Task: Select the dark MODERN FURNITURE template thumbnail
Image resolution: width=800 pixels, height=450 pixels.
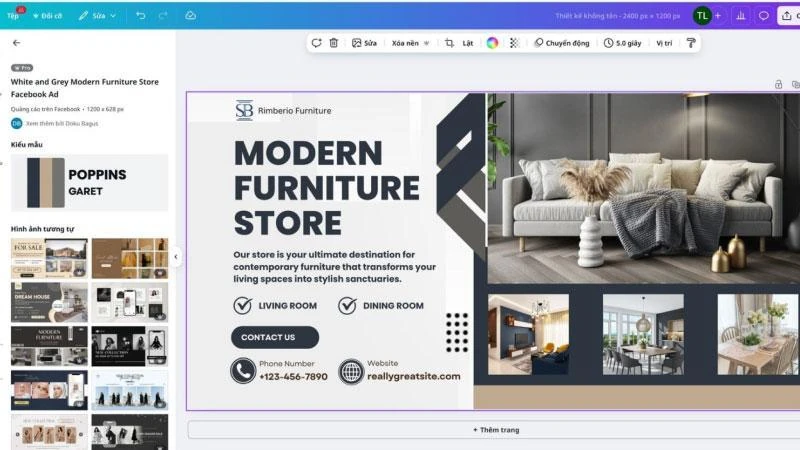Action: point(49,346)
